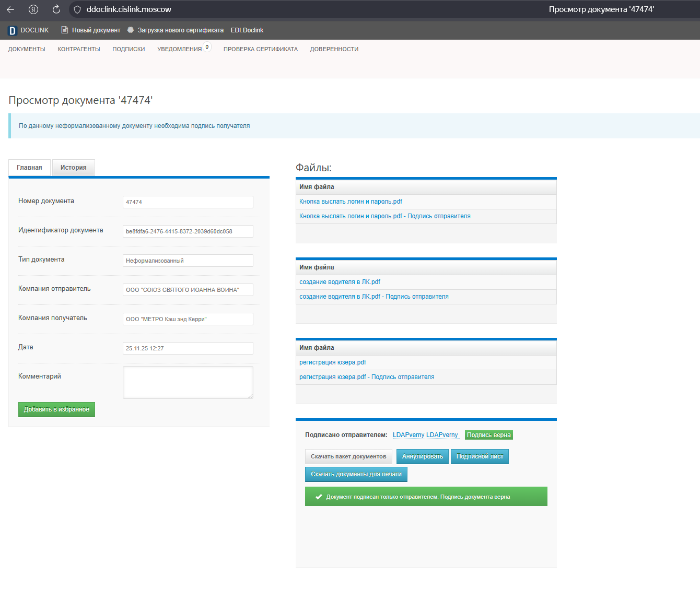Click the Аннулировать button
Image resolution: width=700 pixels, height=613 pixels.
(x=423, y=456)
